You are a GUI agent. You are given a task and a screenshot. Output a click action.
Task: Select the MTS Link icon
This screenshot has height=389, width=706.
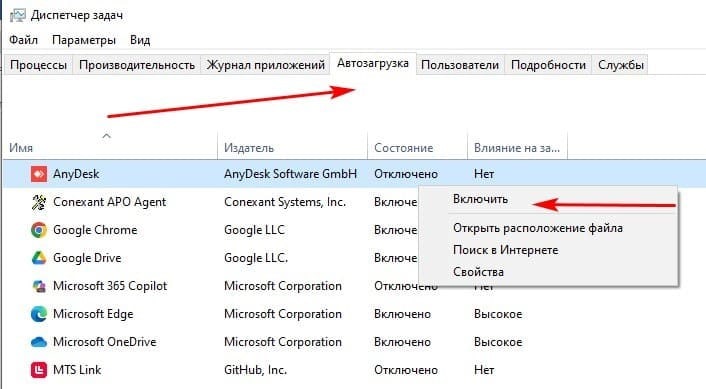pyautogui.click(x=39, y=370)
